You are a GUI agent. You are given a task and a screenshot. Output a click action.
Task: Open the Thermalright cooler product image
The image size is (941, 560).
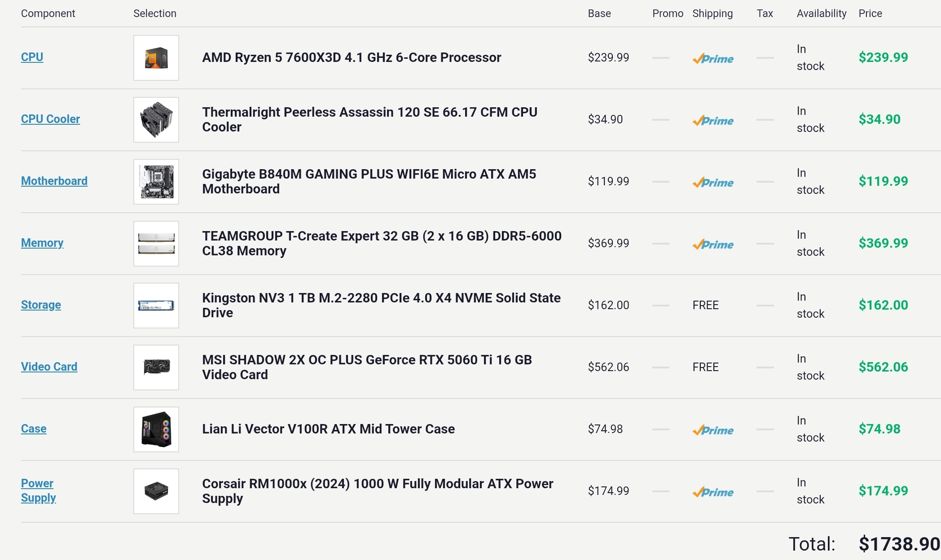pyautogui.click(x=156, y=120)
